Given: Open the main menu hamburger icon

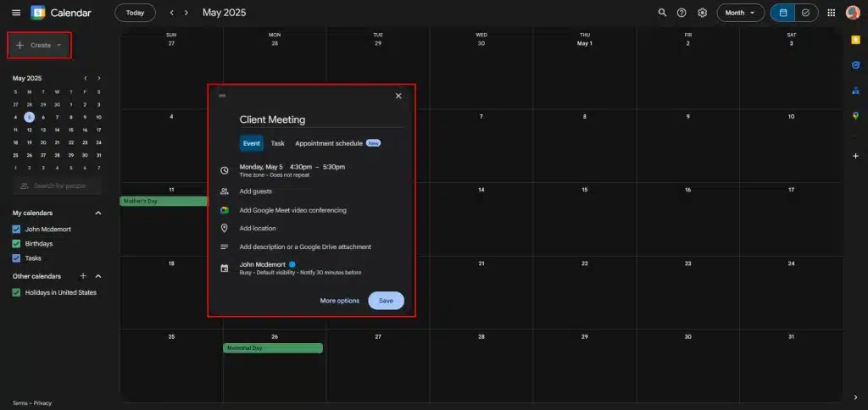Looking at the screenshot, I should [x=16, y=13].
